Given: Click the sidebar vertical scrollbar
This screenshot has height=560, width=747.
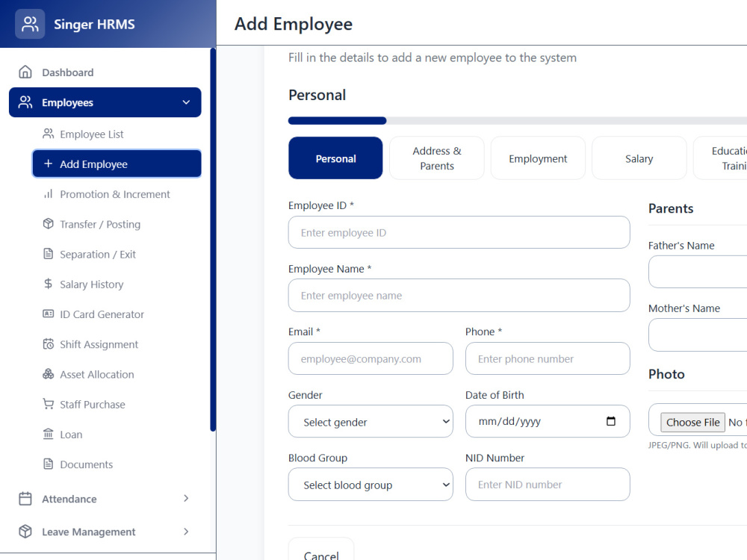Looking at the screenshot, I should coord(213,240).
